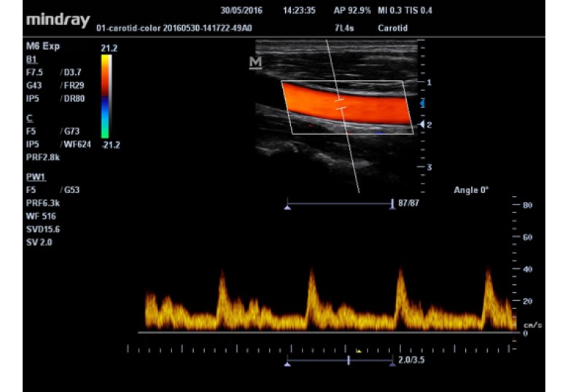Click the DR80 dynamic range value
The image size is (568, 392).
pyautogui.click(x=74, y=98)
